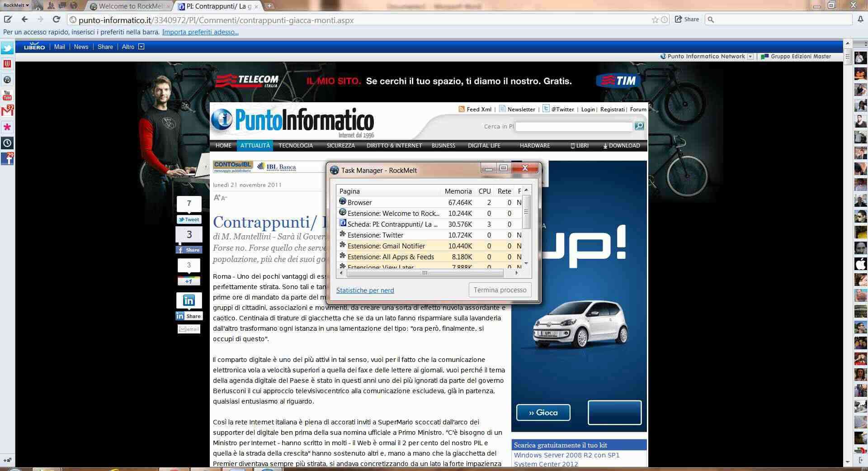Open Gmail Notifier with 32 unread badge

[x=7, y=111]
